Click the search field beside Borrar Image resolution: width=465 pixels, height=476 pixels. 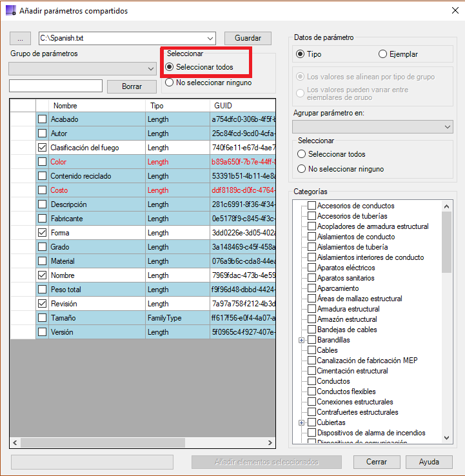[x=56, y=86]
